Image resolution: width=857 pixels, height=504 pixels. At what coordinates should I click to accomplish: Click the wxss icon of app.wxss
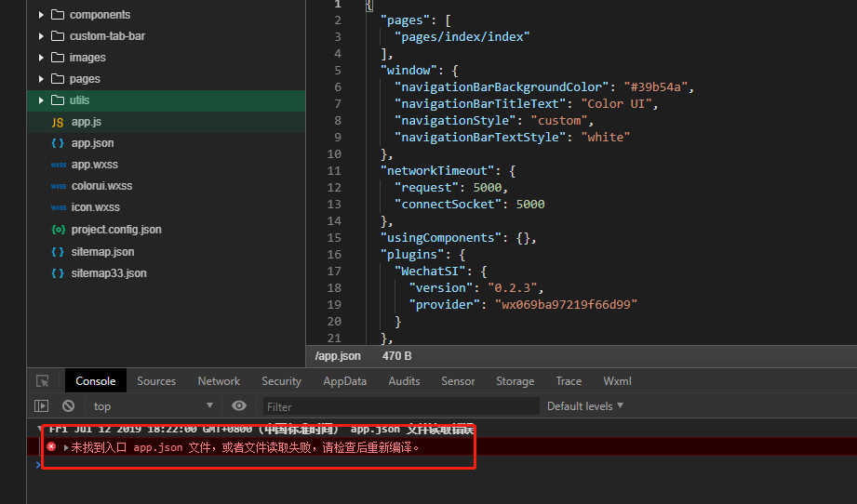59,165
